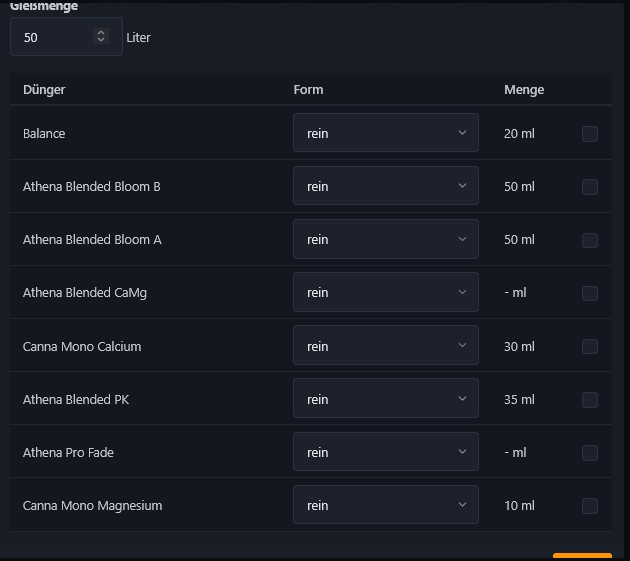
Task: Tick the checkbox for Balance fertilizer
Action: [x=590, y=134]
